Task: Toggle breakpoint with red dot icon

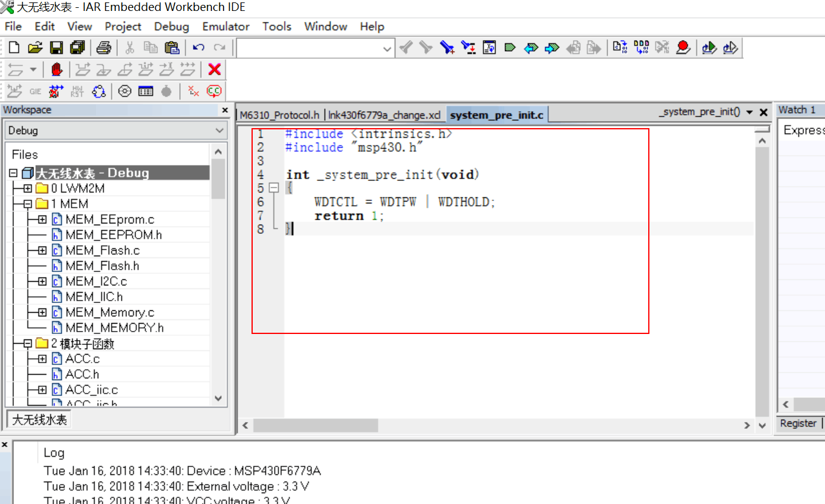Action: coord(683,47)
